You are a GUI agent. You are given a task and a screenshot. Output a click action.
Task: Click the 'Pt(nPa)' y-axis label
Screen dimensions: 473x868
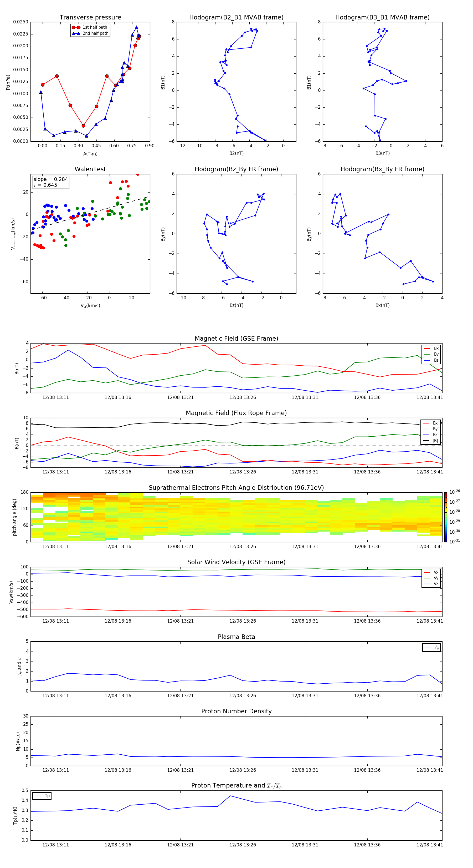click(8, 82)
